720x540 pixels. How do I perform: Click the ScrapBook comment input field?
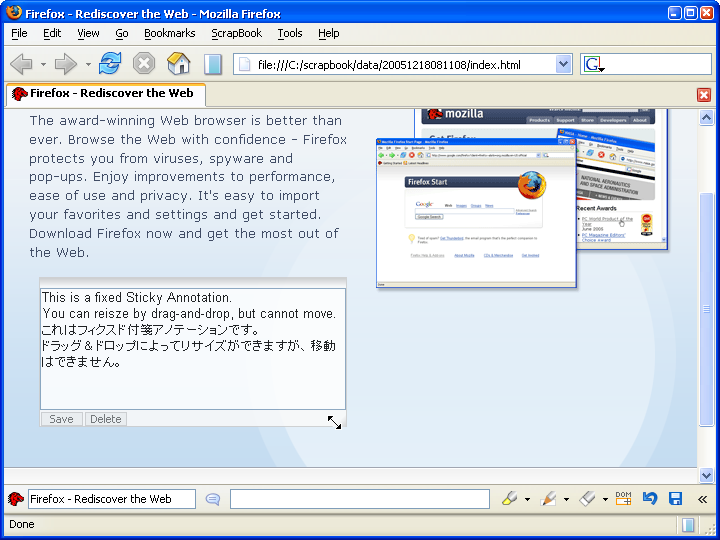point(359,499)
